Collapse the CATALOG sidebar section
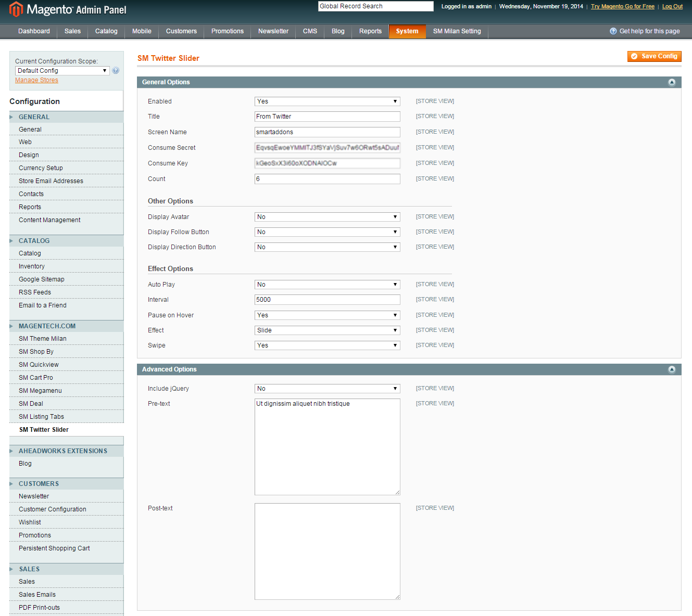 [x=66, y=241]
